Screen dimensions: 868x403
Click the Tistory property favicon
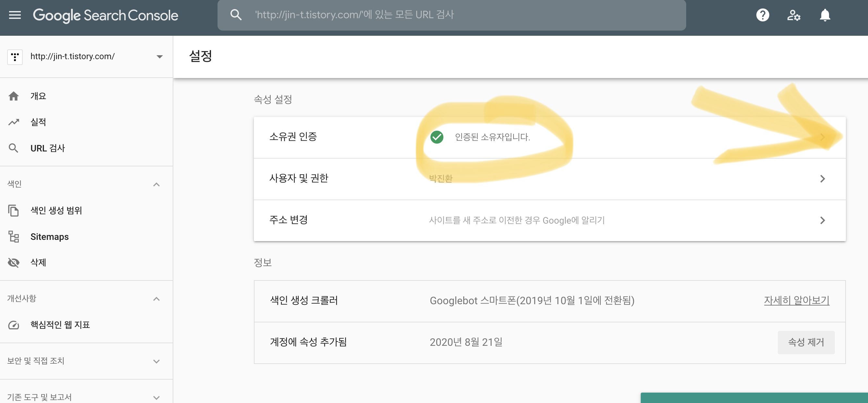pos(15,57)
